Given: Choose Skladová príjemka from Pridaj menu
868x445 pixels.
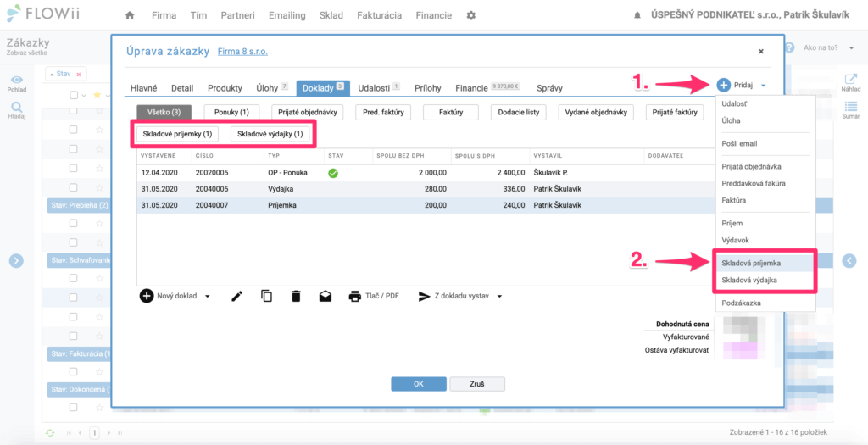Looking at the screenshot, I should tap(764, 263).
